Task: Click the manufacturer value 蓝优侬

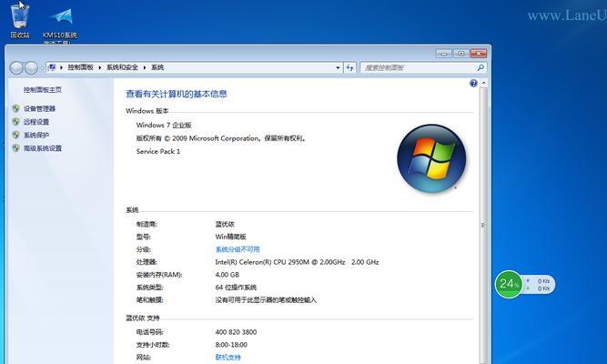Action: tap(225, 224)
